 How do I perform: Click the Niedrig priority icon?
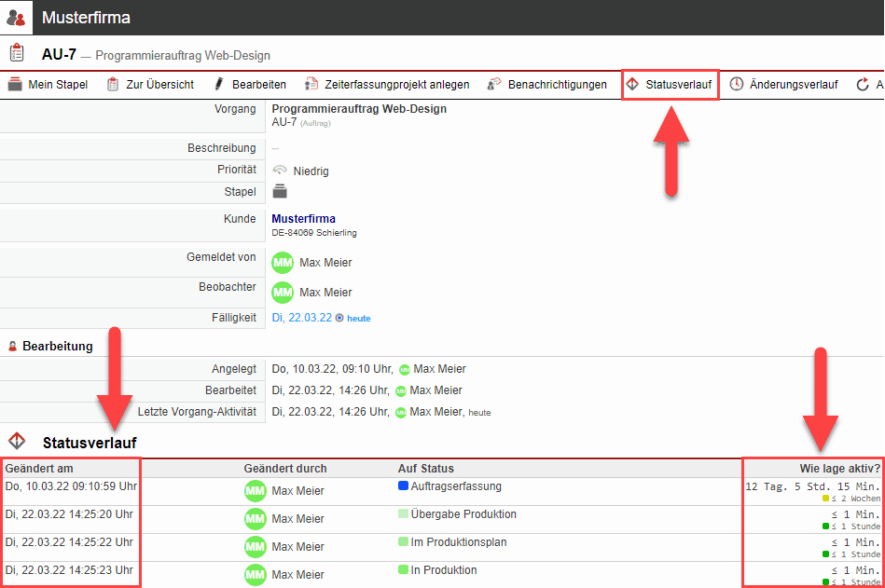point(280,171)
